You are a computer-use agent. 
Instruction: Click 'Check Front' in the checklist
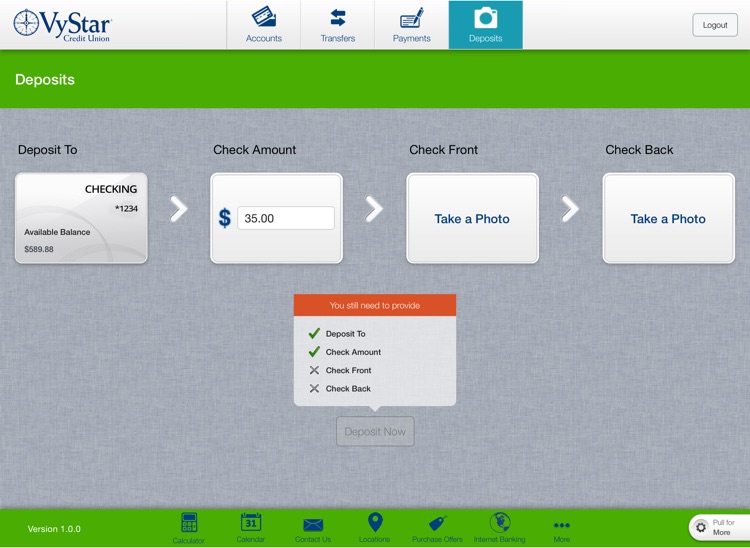tap(348, 370)
